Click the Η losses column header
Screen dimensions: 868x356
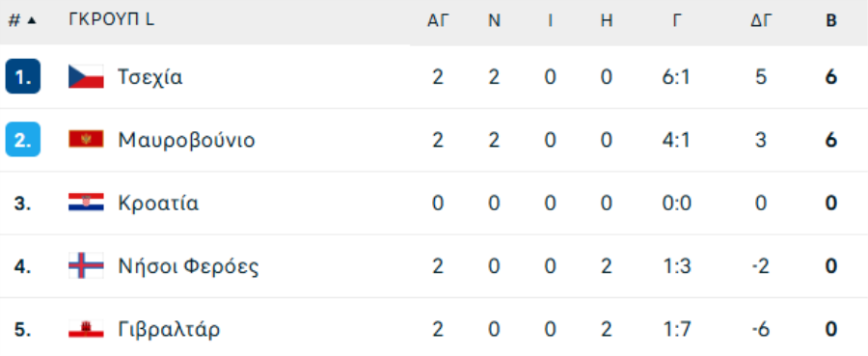(607, 21)
